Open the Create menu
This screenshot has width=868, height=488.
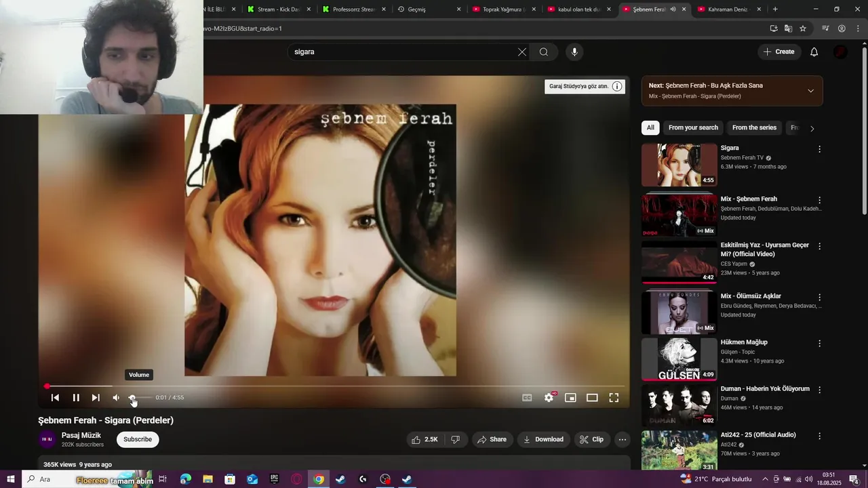click(x=778, y=52)
